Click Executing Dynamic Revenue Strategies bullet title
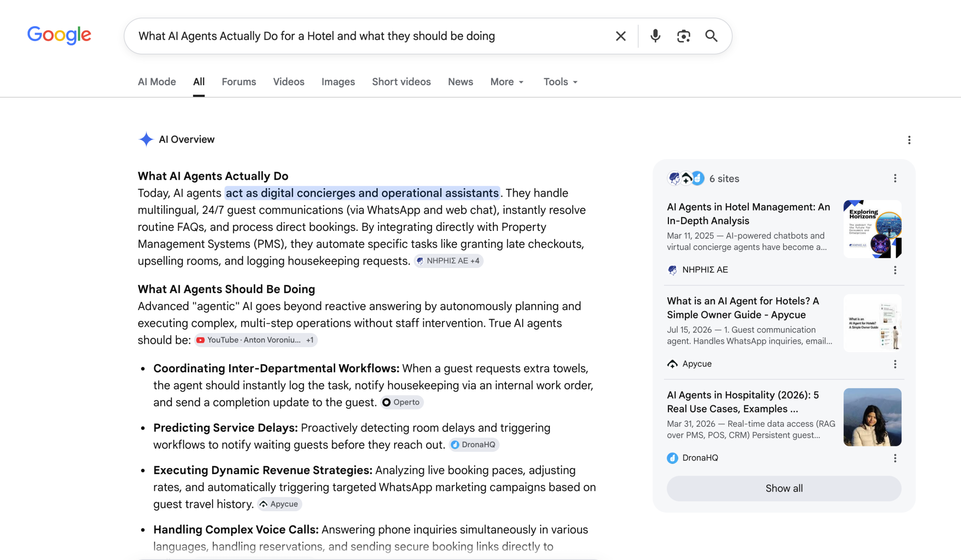 263,470
